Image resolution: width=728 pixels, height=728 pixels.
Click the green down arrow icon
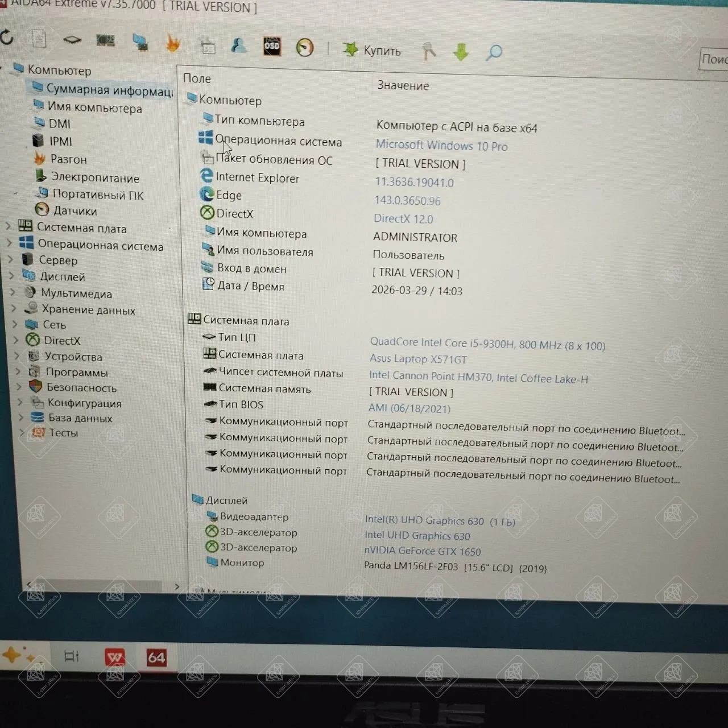point(461,52)
